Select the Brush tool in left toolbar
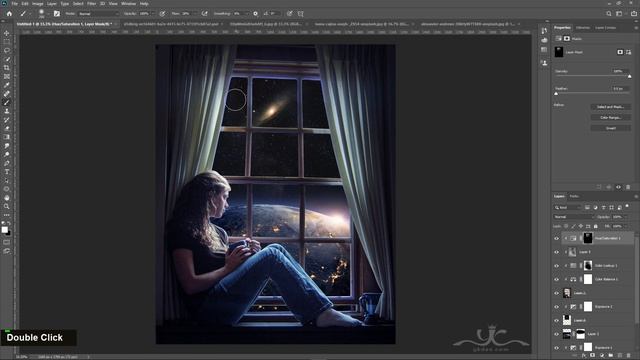This screenshot has height=360, width=640. [x=7, y=102]
